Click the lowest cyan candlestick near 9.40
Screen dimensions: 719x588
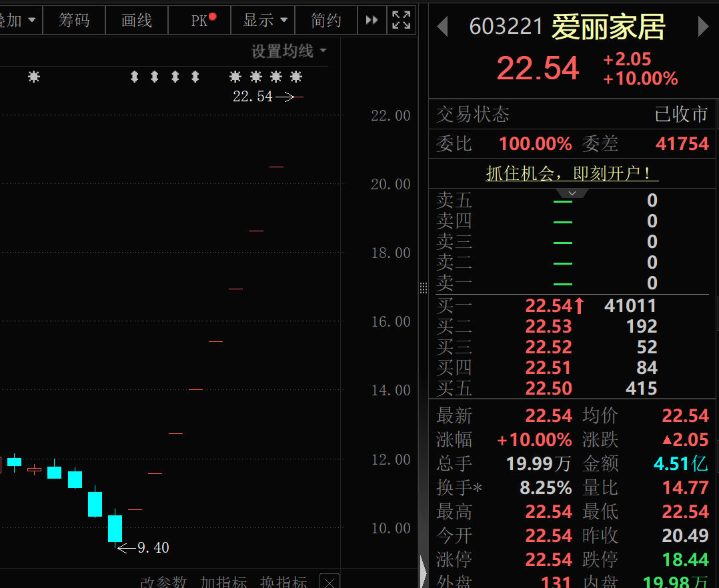(115, 528)
